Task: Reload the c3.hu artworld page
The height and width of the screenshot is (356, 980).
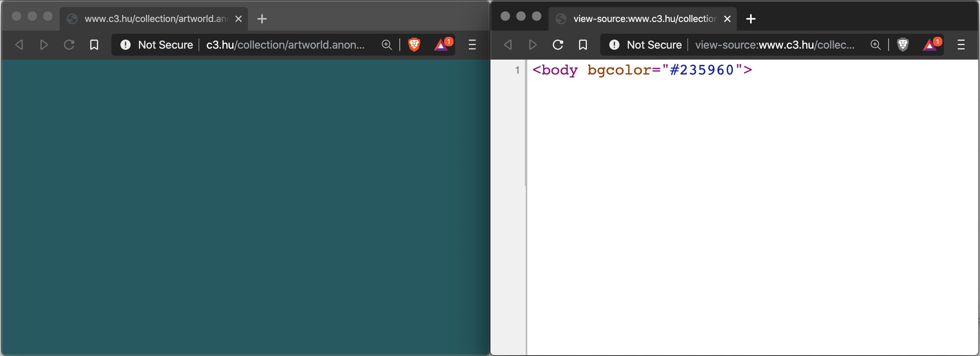Action: pos(69,45)
